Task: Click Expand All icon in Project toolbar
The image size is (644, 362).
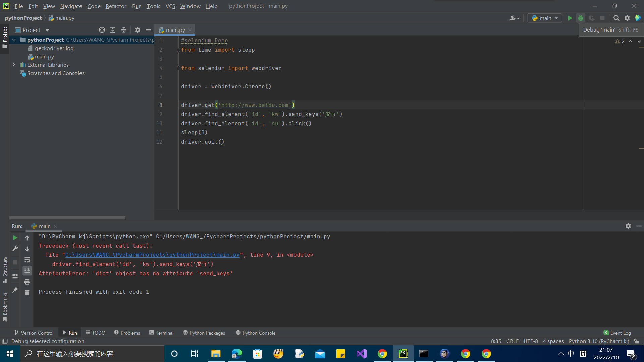Action: 113,30
